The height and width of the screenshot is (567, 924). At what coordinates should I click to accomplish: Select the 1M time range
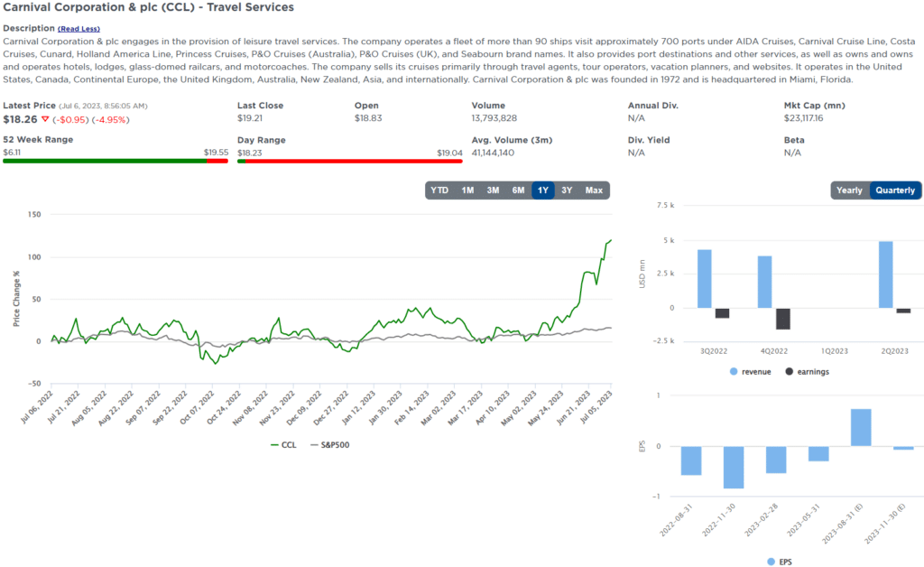468,191
